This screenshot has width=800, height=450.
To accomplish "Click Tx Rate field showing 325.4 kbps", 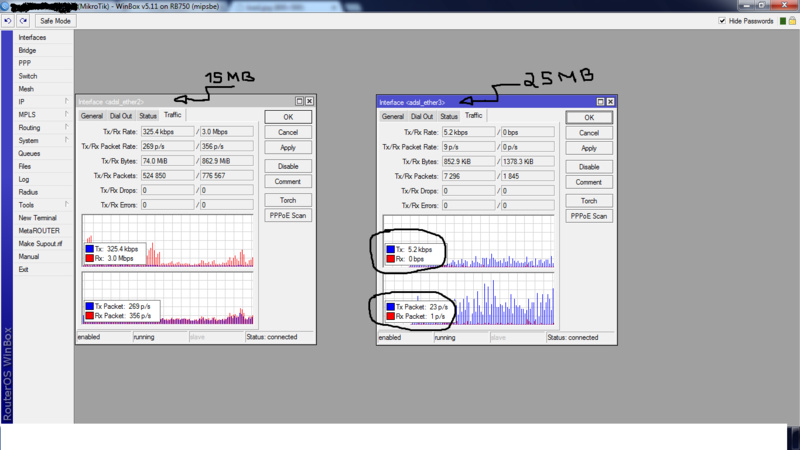I will [167, 132].
